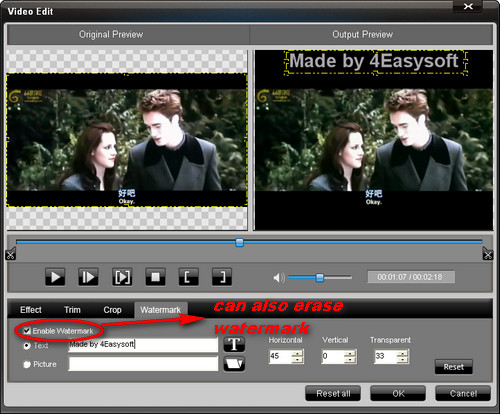Advance one frame with Next Frame button
This screenshot has width=500, height=414.
(x=88, y=277)
